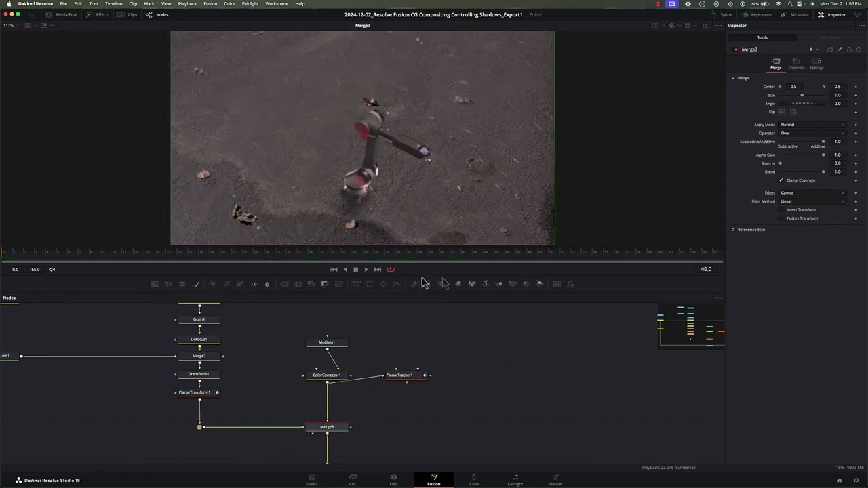Select the Paint brush tool icon
This screenshot has width=868, height=488.
(196, 284)
